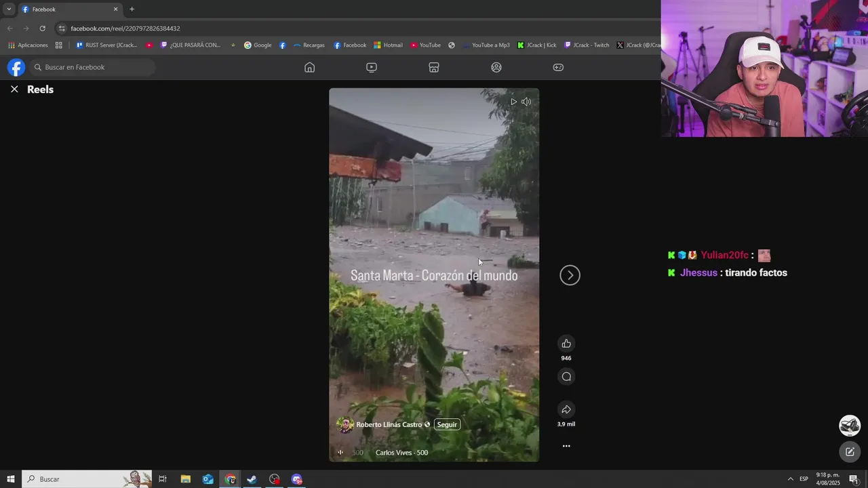The image size is (868, 488).
Task: Like the reel with the thumbs-up icon
Action: [566, 343]
